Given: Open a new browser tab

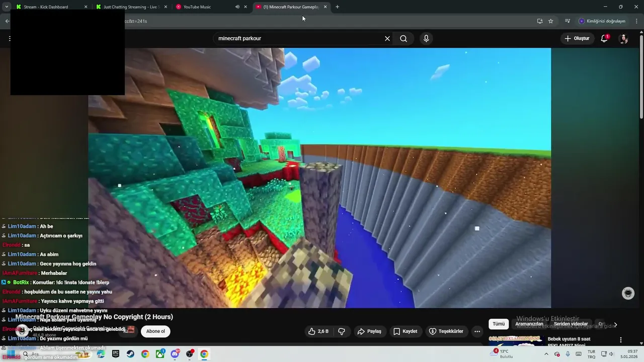Looking at the screenshot, I should point(337,7).
